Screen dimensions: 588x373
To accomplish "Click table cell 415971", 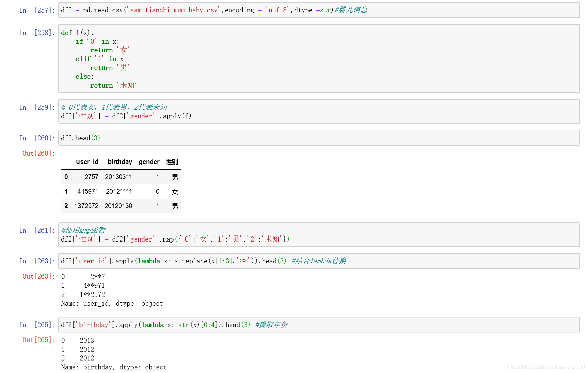I will tap(88, 191).
